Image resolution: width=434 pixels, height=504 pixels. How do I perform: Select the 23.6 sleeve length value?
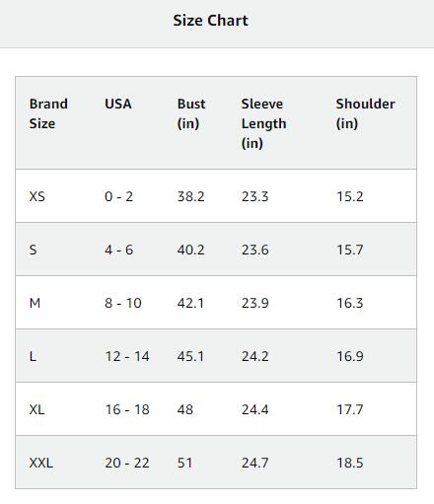click(x=254, y=250)
